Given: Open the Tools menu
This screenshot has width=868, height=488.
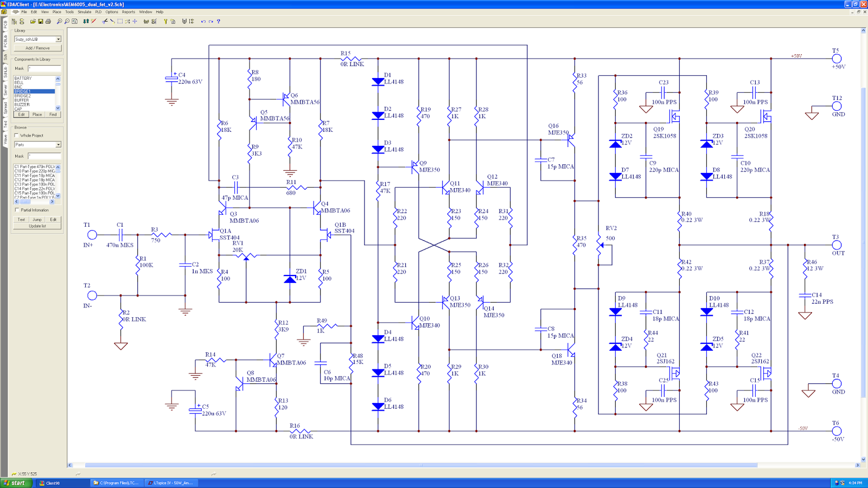Looking at the screenshot, I should [x=69, y=11].
